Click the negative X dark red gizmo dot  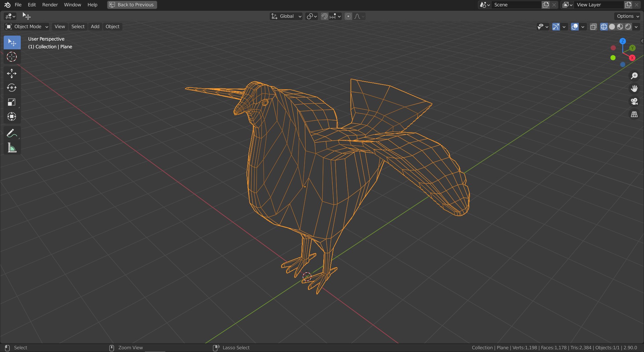[x=613, y=48]
